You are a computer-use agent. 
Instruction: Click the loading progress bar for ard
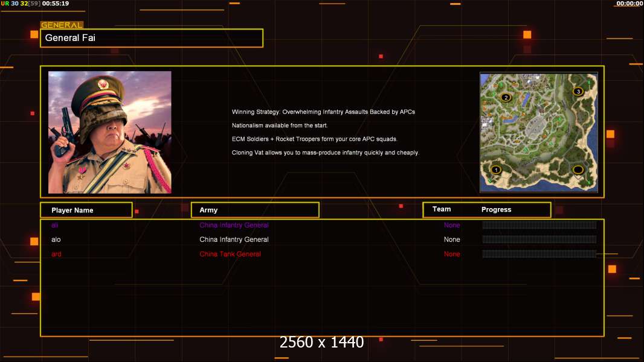point(539,254)
